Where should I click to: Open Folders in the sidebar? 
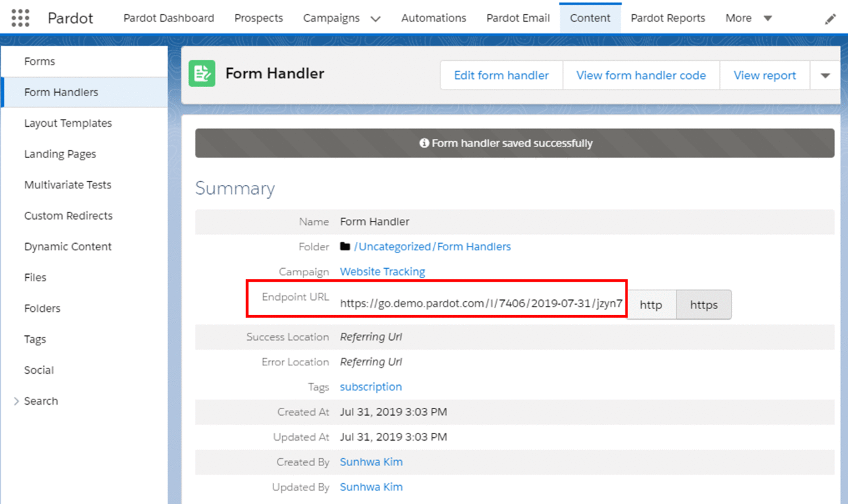point(84,308)
